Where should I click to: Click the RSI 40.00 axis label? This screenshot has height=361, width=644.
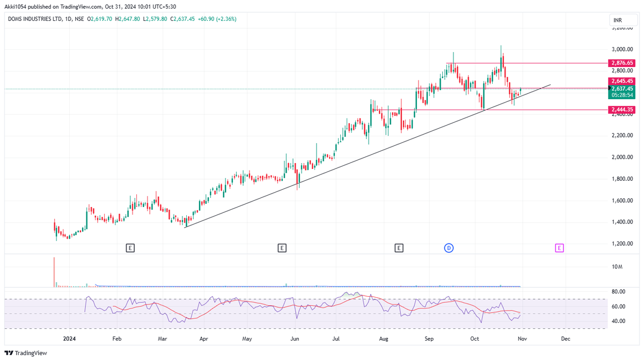618,321
